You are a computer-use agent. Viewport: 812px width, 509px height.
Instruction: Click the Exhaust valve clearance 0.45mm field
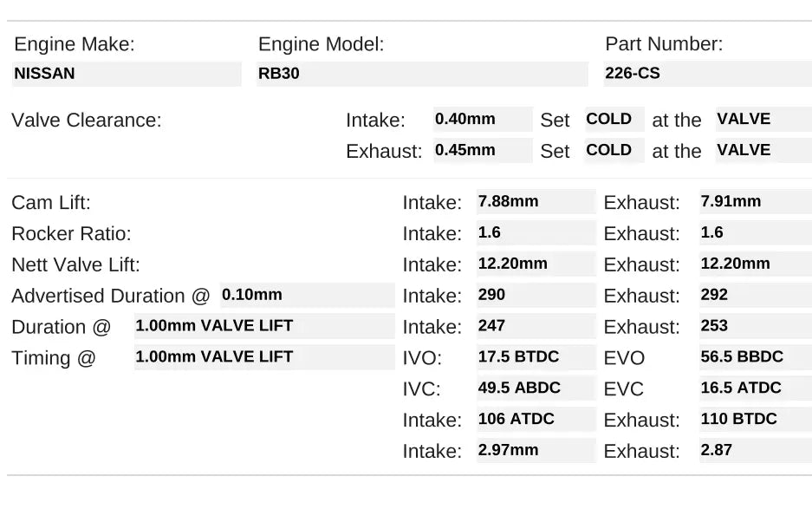pyautogui.click(x=483, y=150)
